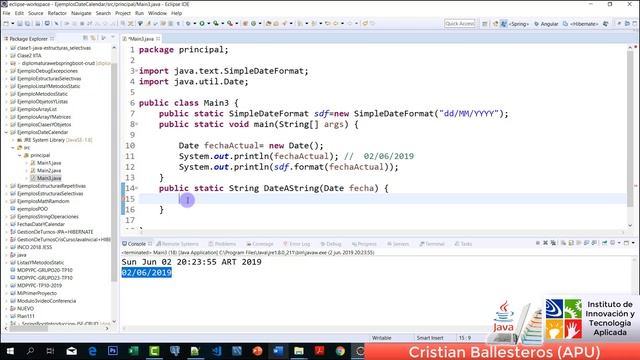Fold main method at line 8
This screenshot has width=640, height=360.
[137, 124]
